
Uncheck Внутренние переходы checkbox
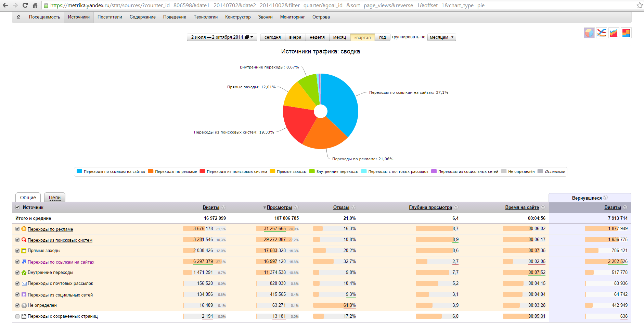(x=17, y=273)
